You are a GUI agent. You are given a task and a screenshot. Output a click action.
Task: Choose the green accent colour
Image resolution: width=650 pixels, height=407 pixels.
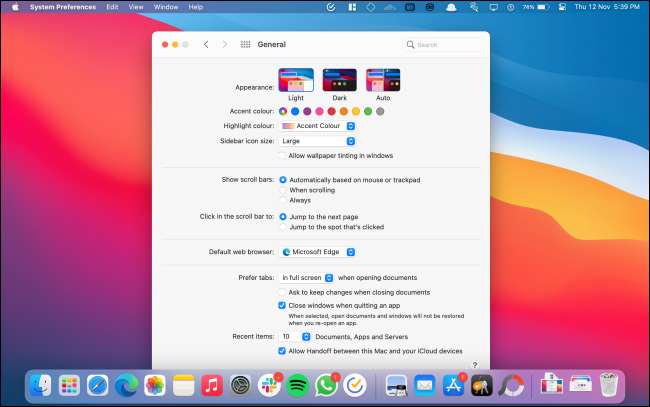368,111
